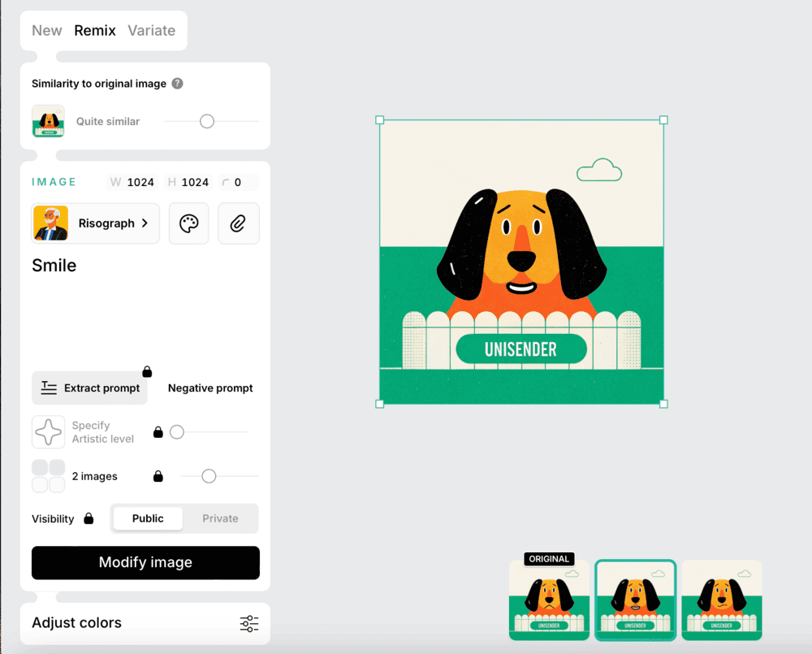The width and height of the screenshot is (812, 654).
Task: Click the bottom-left canvas selection handle
Action: 379,404
